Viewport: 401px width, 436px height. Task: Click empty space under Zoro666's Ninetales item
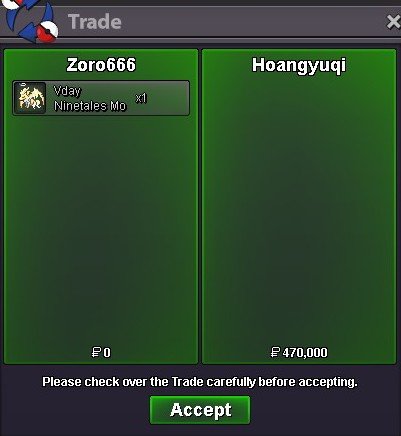click(x=101, y=230)
